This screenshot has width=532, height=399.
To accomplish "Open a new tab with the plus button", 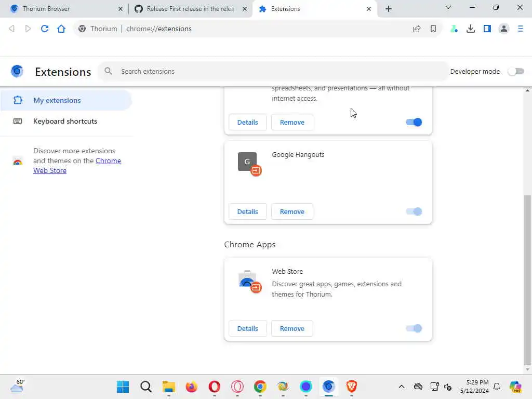I will pos(389,9).
